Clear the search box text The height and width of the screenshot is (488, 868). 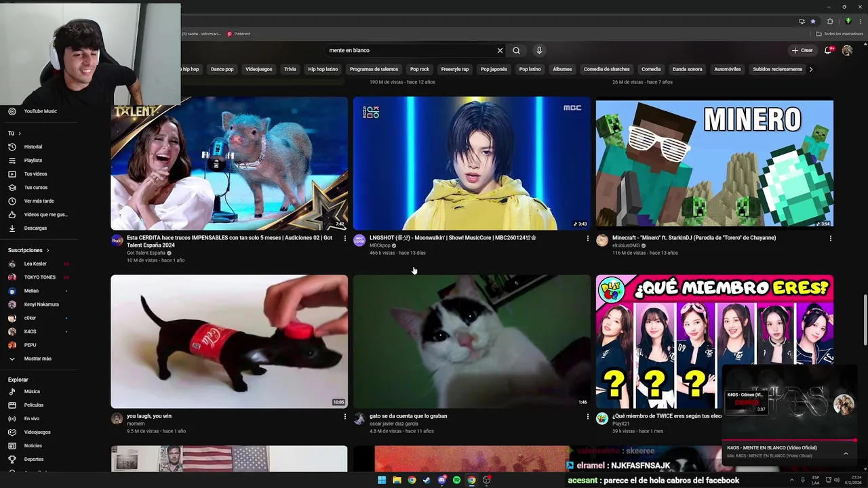click(x=500, y=50)
